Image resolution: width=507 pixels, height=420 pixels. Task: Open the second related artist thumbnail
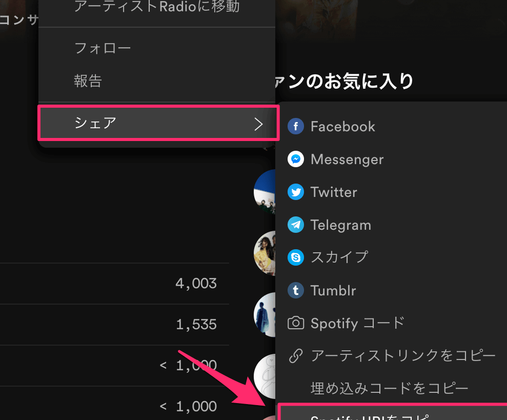[266, 253]
